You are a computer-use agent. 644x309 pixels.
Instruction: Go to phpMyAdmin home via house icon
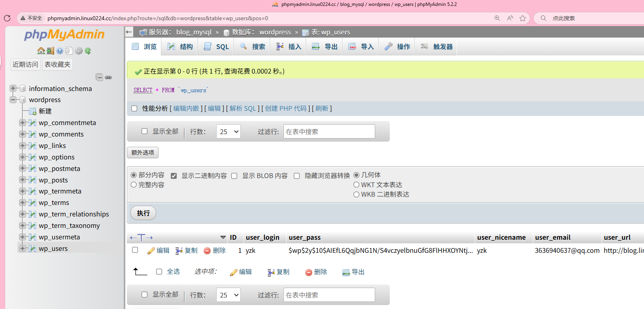point(41,51)
